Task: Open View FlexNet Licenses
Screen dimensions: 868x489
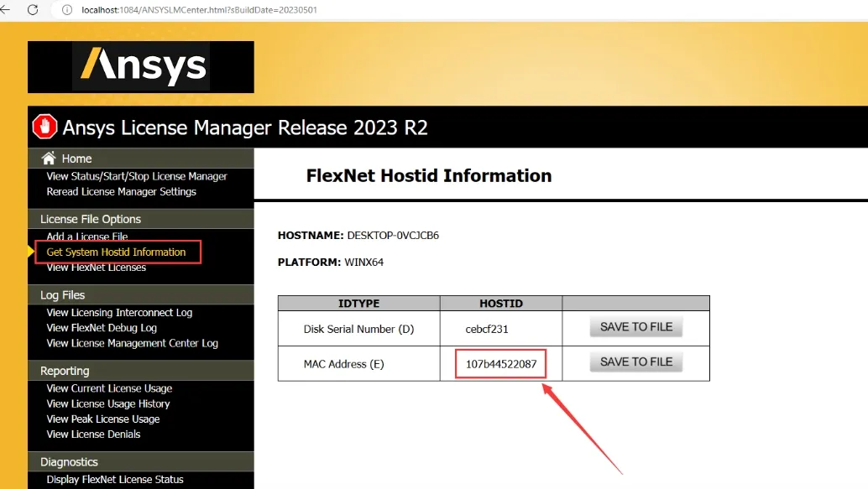Action: (97, 268)
